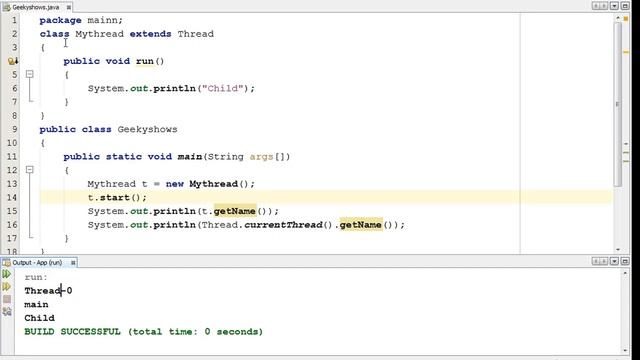Click the Java file icon on Geekyshows.java tab
The width and height of the screenshot is (640, 360).
pyautogui.click(x=6, y=7)
